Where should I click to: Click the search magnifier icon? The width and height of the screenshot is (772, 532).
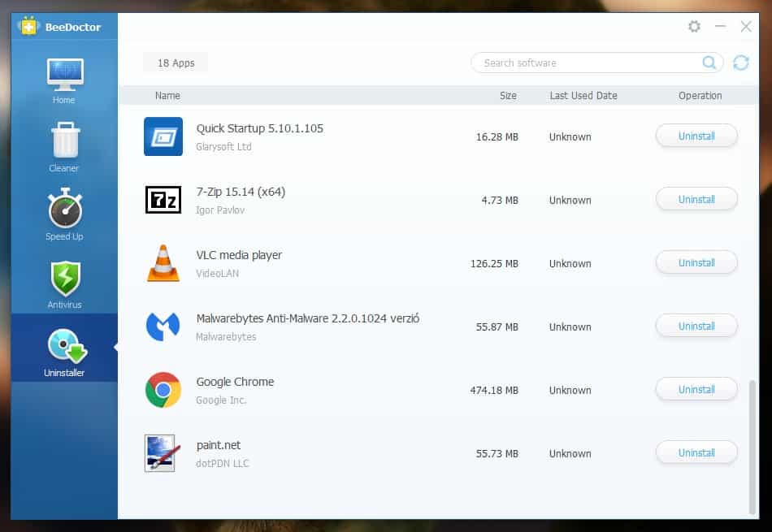[x=709, y=63]
